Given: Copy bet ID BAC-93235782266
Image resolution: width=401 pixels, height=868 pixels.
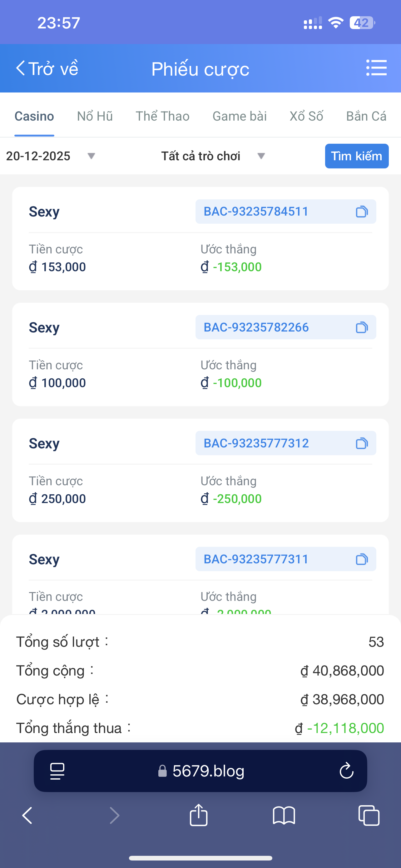Looking at the screenshot, I should tap(362, 327).
